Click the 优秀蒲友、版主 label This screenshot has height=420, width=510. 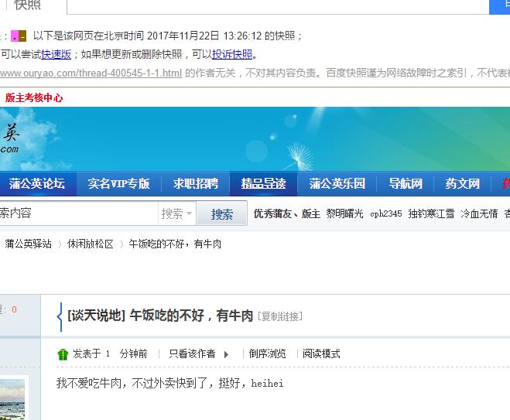(286, 213)
